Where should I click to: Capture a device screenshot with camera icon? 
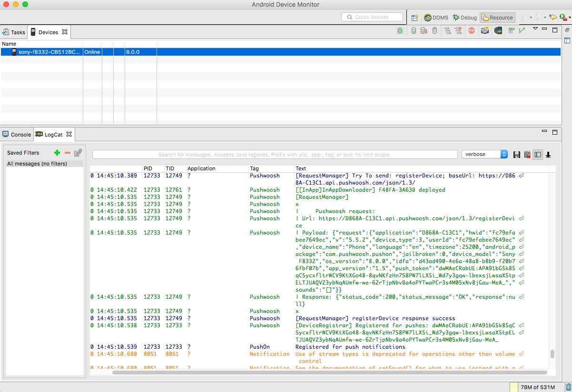[x=485, y=31]
